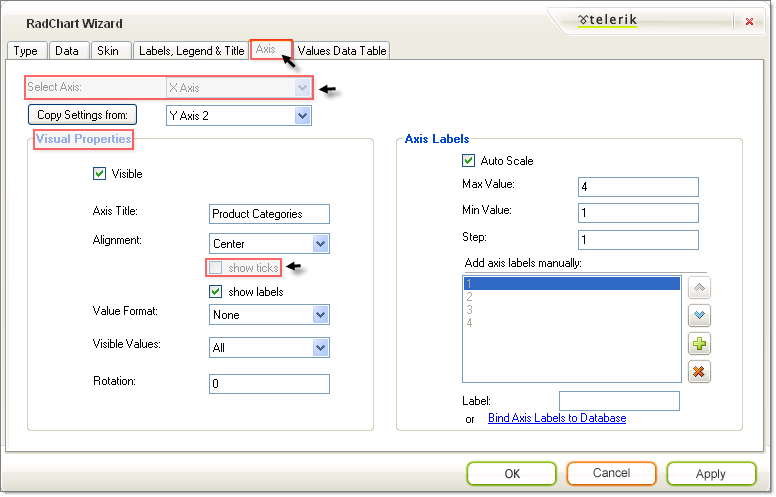Confirm with the OK button

512,474
